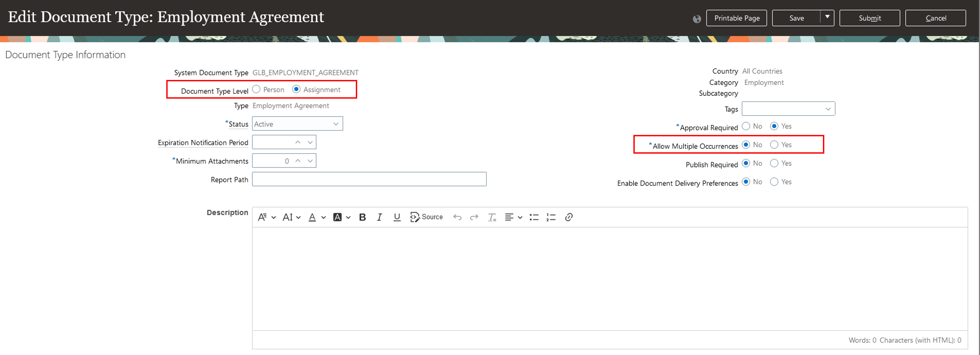The width and height of the screenshot is (980, 355).
Task: Open the background color picker
Action: (341, 217)
